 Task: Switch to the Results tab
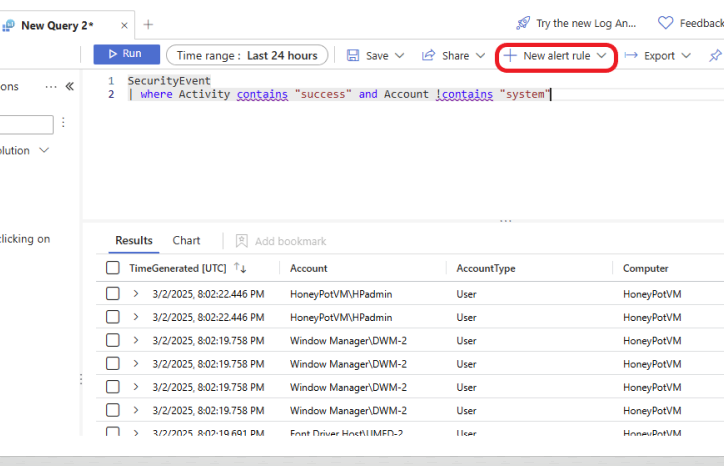(x=134, y=241)
